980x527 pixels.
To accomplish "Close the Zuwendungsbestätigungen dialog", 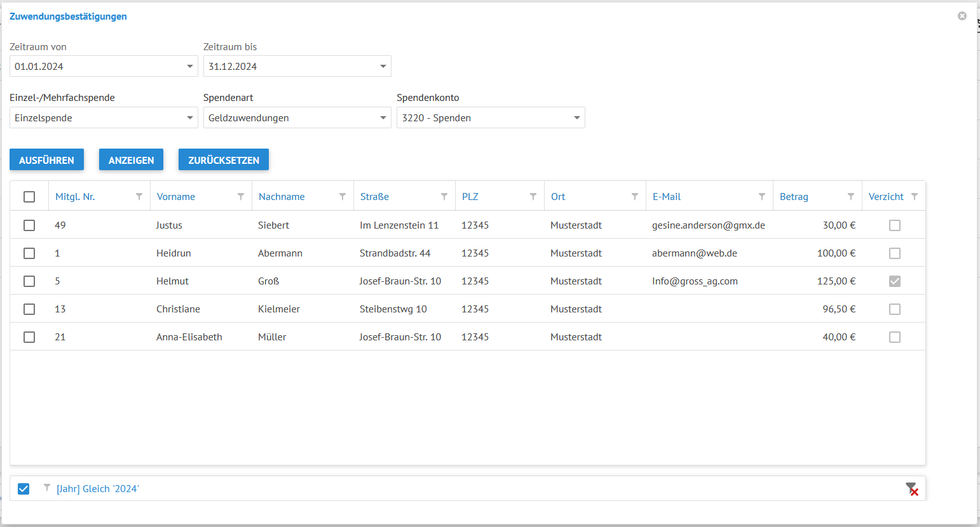I will point(962,16).
